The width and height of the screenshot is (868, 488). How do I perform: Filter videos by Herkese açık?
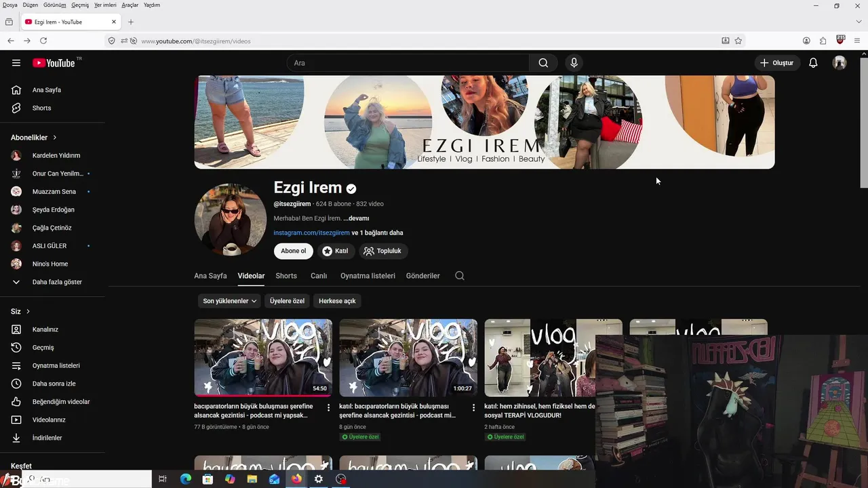coord(337,301)
